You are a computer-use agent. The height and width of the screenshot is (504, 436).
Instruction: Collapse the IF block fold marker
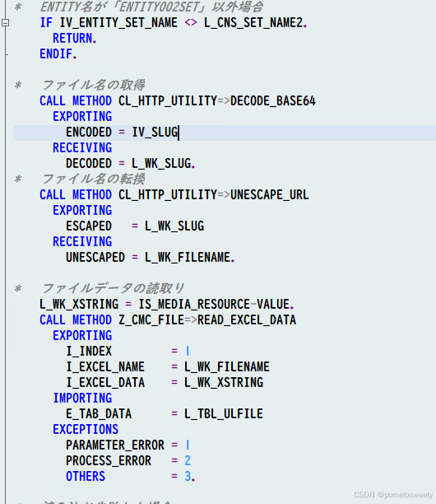(5, 22)
